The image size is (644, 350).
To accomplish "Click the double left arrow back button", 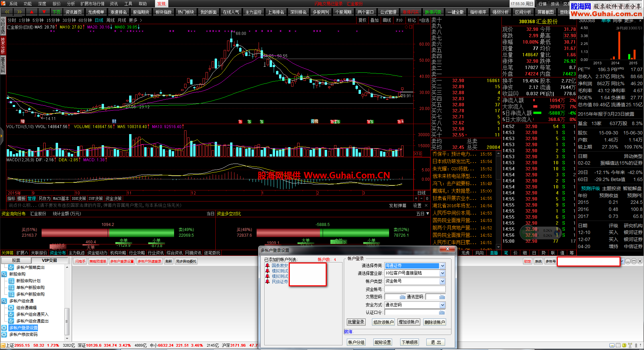I will [7, 12].
